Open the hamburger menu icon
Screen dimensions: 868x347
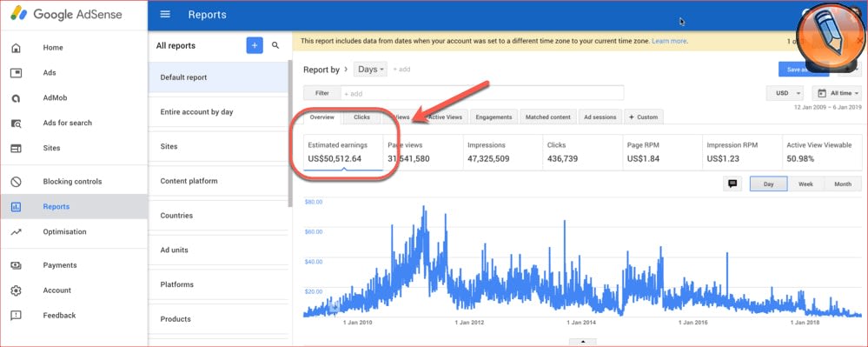pyautogui.click(x=165, y=15)
